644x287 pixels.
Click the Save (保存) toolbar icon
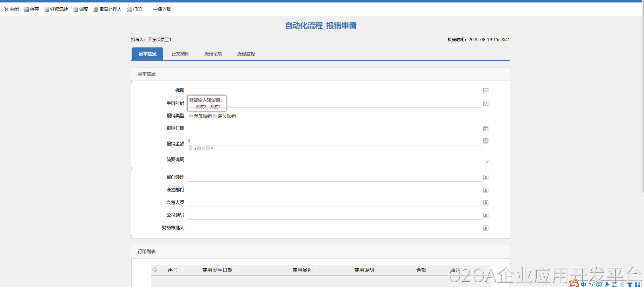tap(26, 9)
